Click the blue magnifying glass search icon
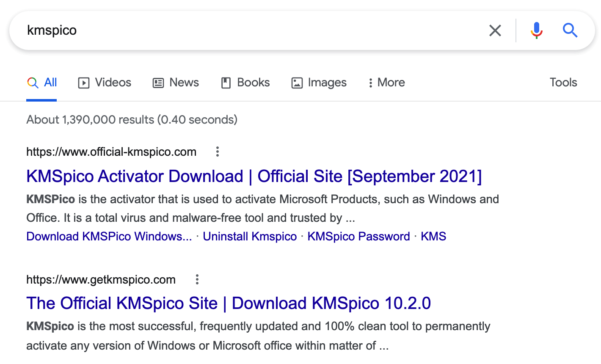This screenshot has width=601, height=364. point(570,30)
